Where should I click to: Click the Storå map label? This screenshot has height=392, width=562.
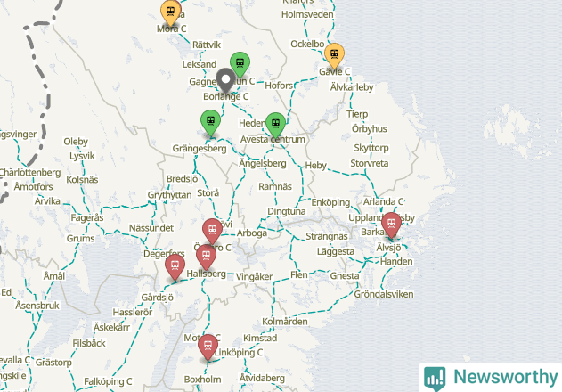pos(208,193)
